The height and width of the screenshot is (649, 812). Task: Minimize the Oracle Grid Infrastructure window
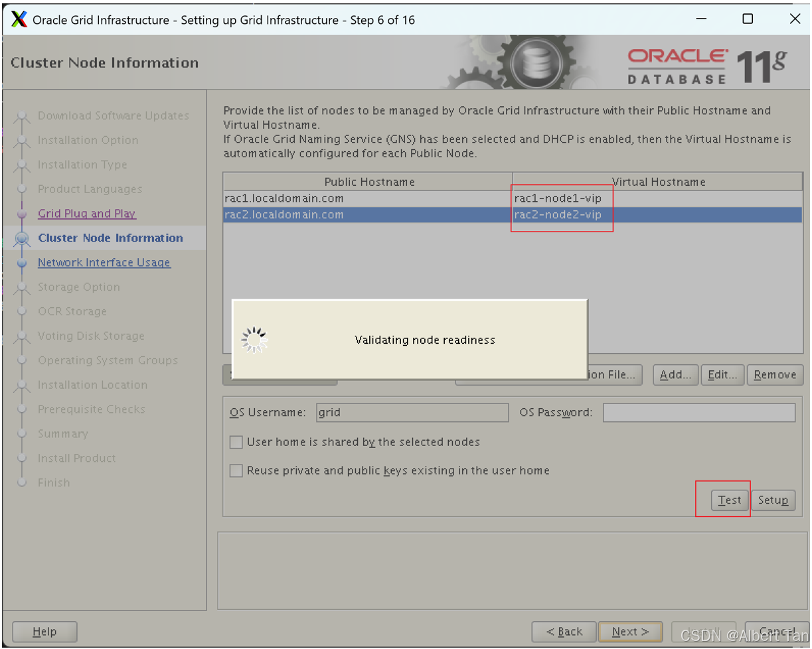700,19
